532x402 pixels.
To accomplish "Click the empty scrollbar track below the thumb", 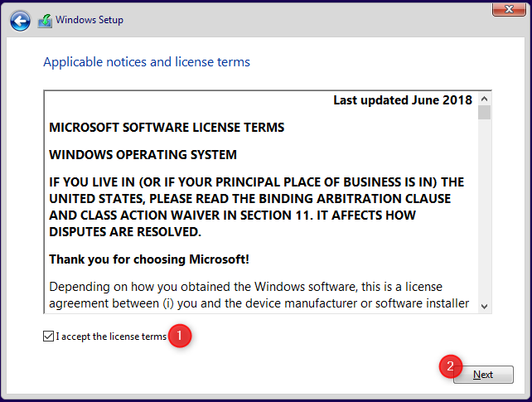I will (484, 210).
